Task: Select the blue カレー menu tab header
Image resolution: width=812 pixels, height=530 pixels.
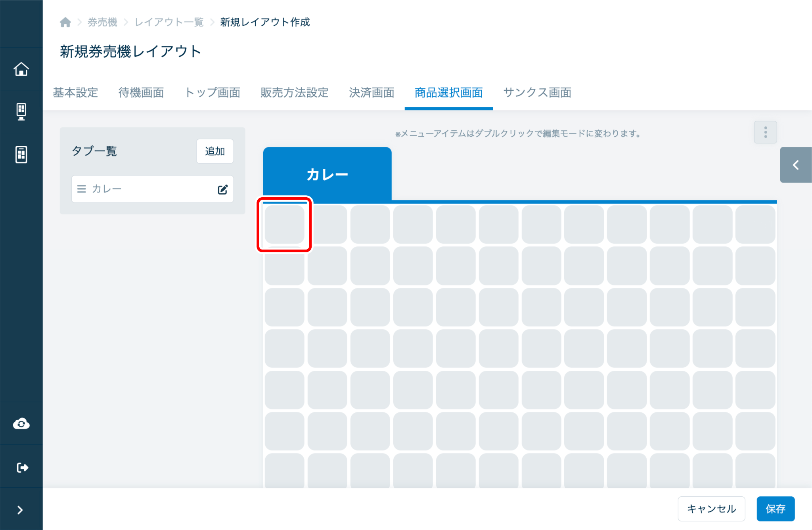Action: 327,174
